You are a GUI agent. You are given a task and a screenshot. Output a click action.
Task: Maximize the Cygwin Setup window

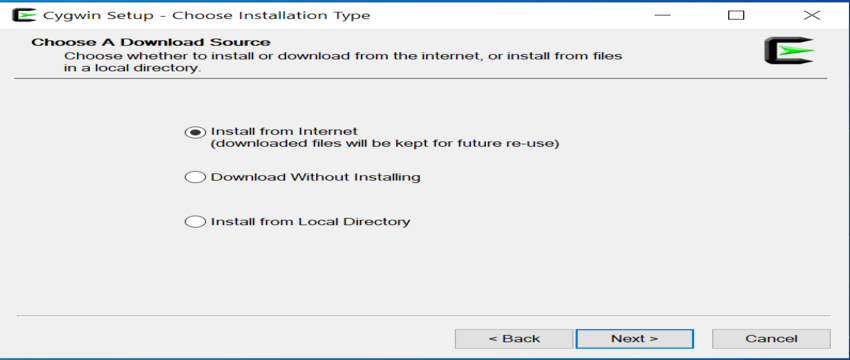pos(736,15)
